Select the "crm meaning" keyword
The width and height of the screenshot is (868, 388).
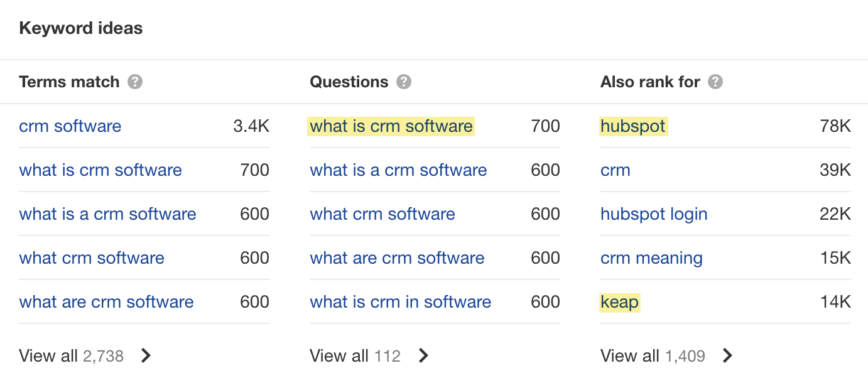[x=651, y=258]
